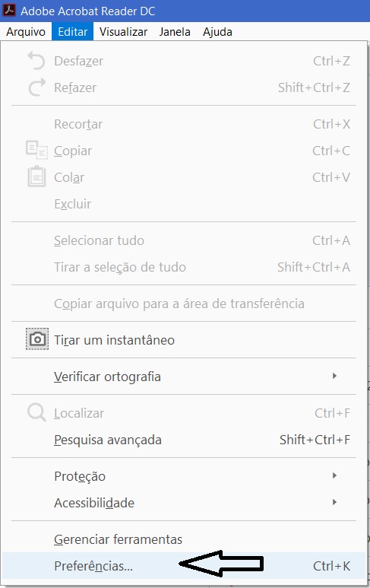Click the Redo arrow icon beside Refazer
Screen dimensions: 370x588
(x=36, y=87)
